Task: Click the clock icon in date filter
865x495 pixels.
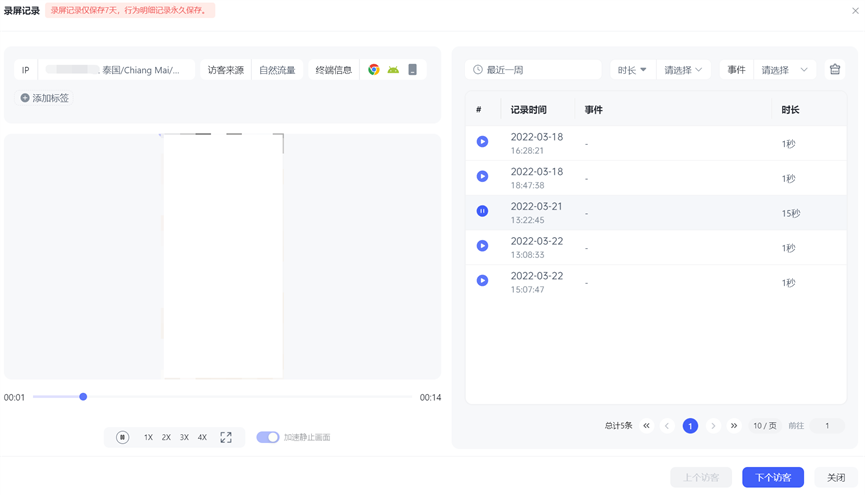Action: coord(478,70)
